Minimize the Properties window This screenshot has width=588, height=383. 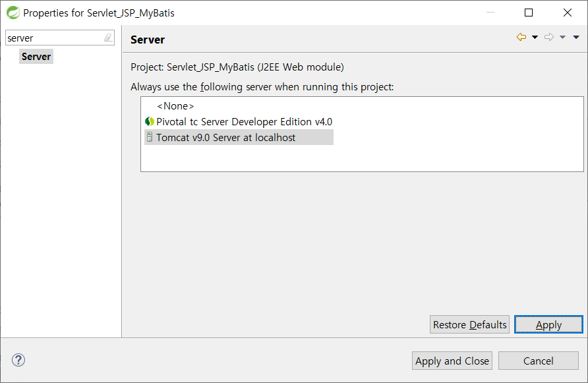pos(490,13)
